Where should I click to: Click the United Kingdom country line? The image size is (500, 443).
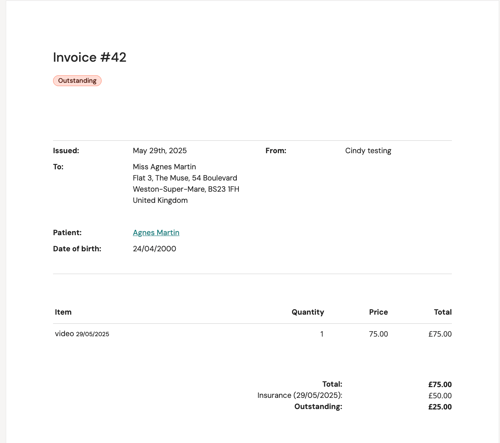tap(160, 200)
